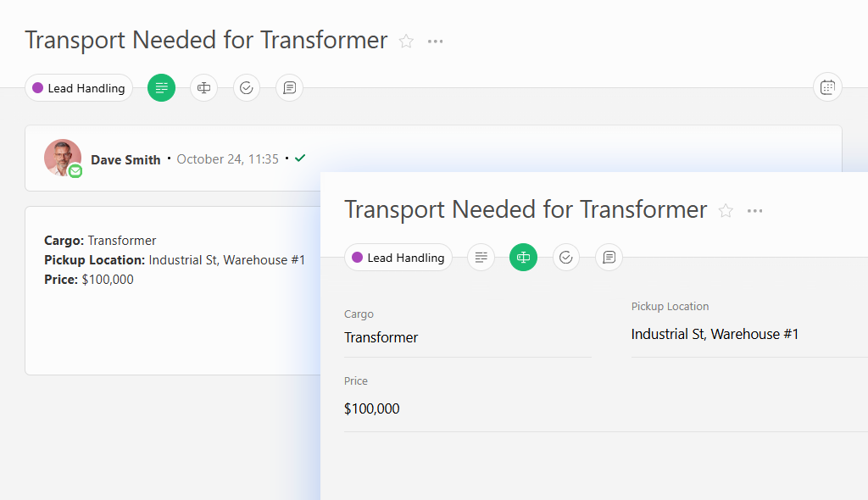Click the October 24, 11:35 timestamp

coord(227,158)
